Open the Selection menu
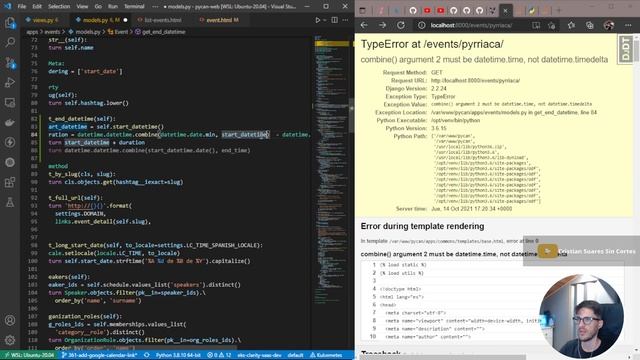Image resolution: width=640 pixels, height=360 pixels. [59, 7]
